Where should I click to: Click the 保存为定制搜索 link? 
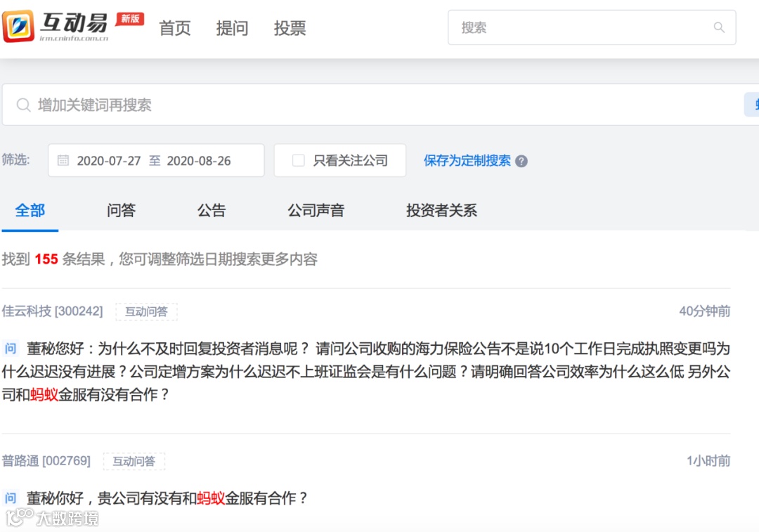click(467, 161)
